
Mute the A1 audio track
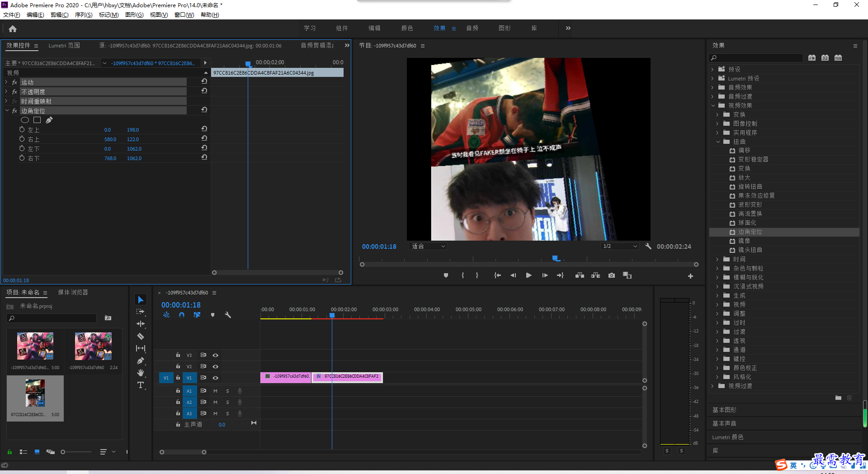click(x=215, y=391)
